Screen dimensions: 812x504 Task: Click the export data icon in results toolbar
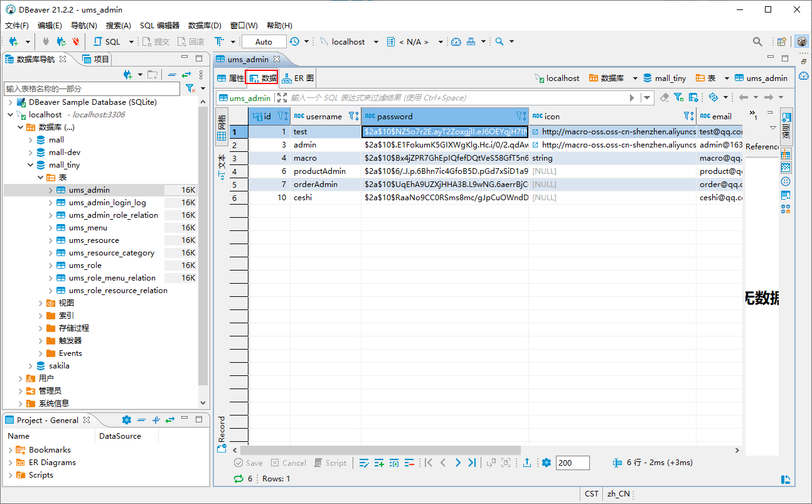(527, 463)
